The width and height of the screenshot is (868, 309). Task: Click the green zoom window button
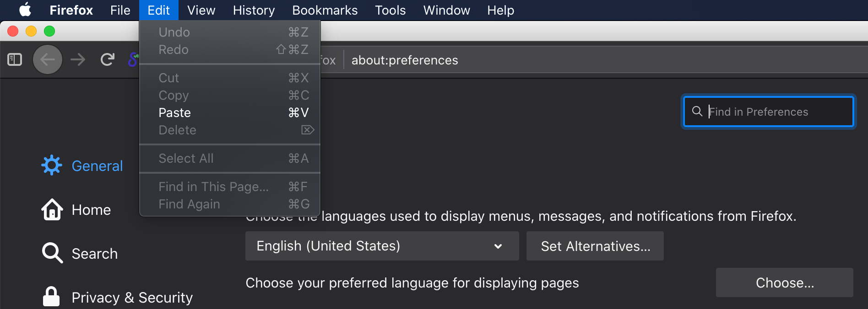49,31
